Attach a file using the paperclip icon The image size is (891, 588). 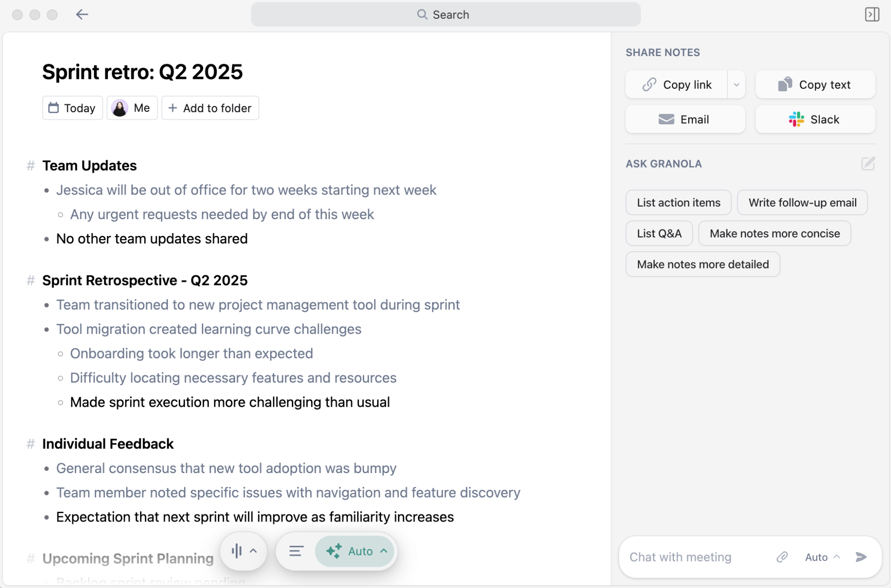click(782, 557)
